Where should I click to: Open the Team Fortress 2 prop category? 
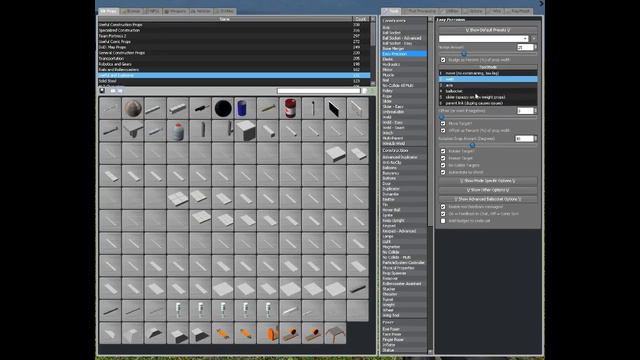234,36
